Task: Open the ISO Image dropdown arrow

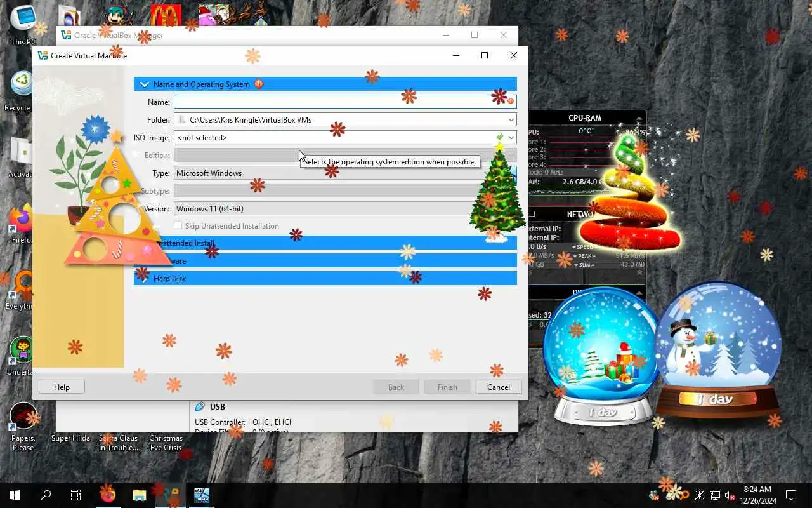Action: point(511,137)
